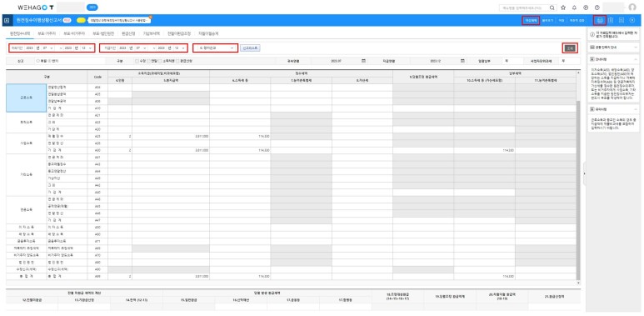Open 귀속기간 start month dropdown showing 07
Viewport: 644px width, 316px height.
click(47, 48)
